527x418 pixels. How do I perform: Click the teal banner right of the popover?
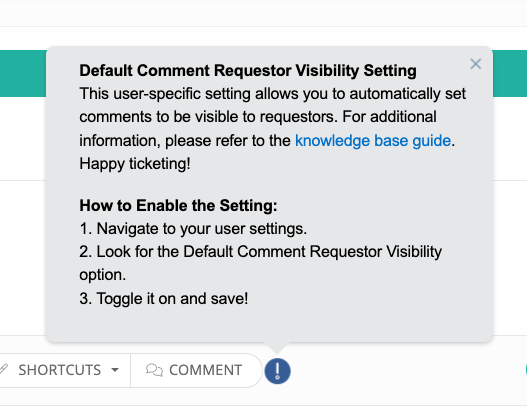510,73
